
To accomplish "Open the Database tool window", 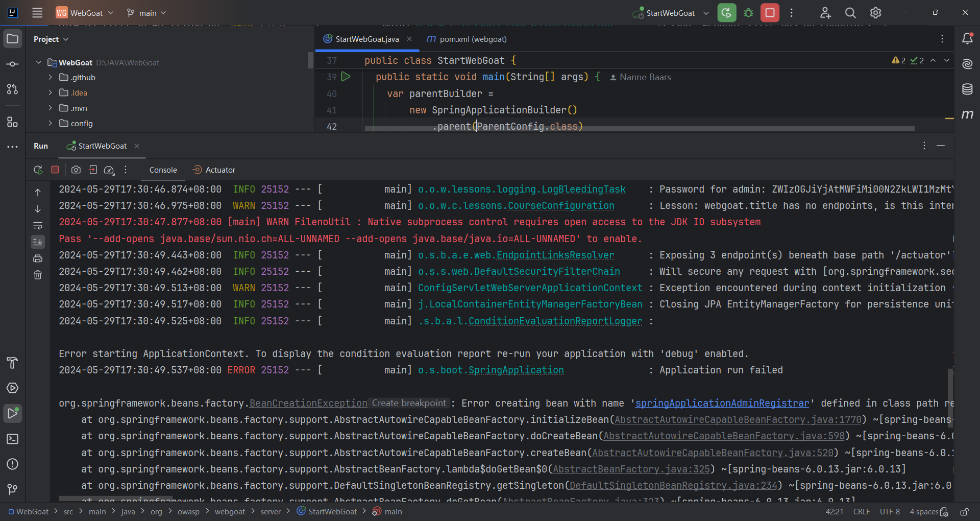I will [x=967, y=89].
